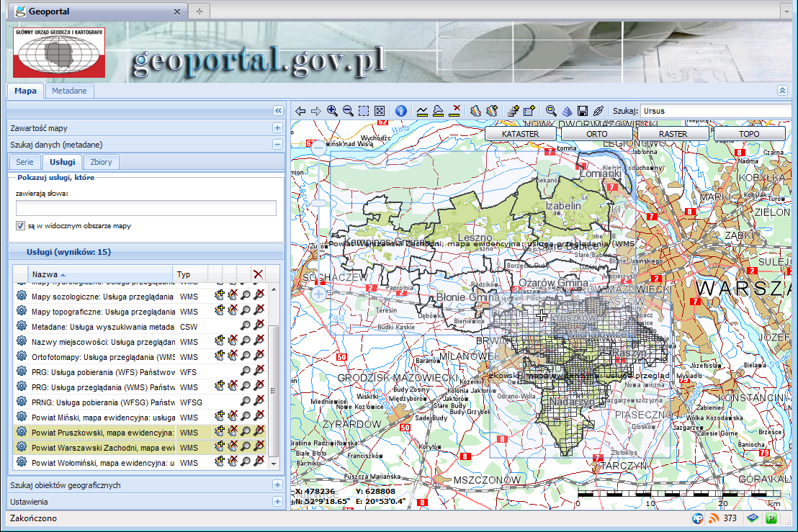Activate the blue info identify tool

401,111
